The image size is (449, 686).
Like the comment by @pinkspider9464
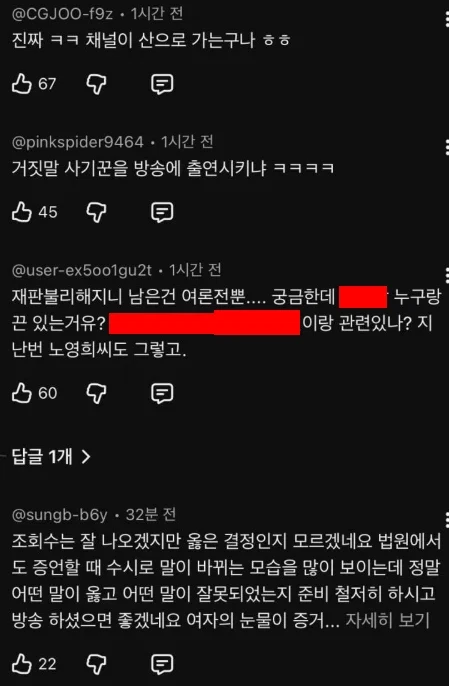coord(22,212)
